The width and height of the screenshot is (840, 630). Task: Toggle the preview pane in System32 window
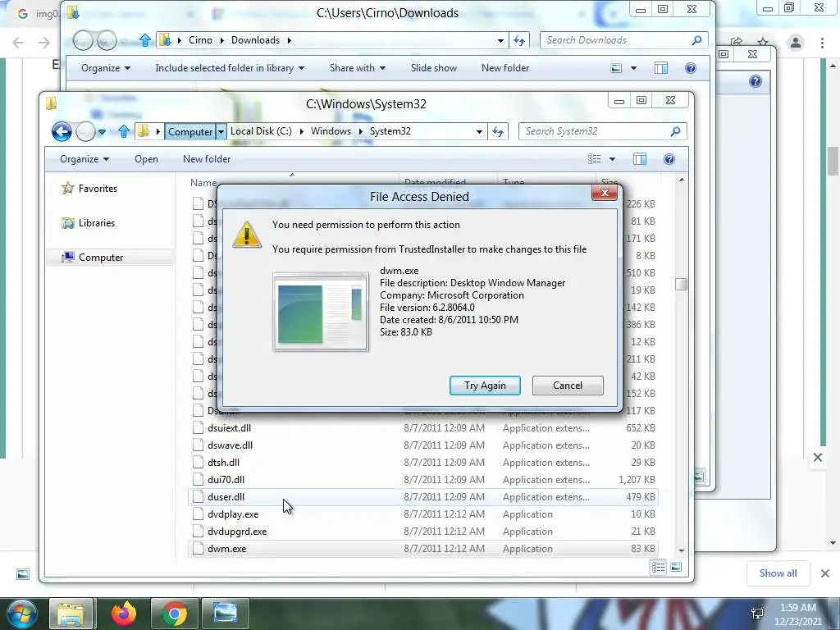tap(640, 159)
